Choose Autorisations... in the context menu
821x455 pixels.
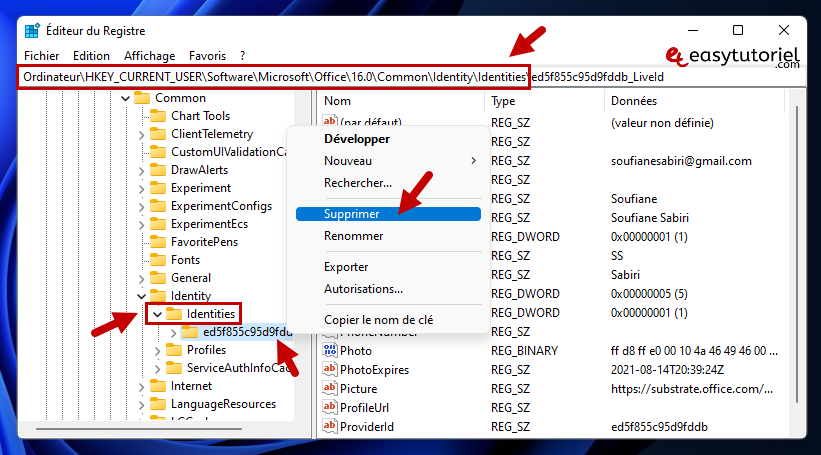point(388,288)
